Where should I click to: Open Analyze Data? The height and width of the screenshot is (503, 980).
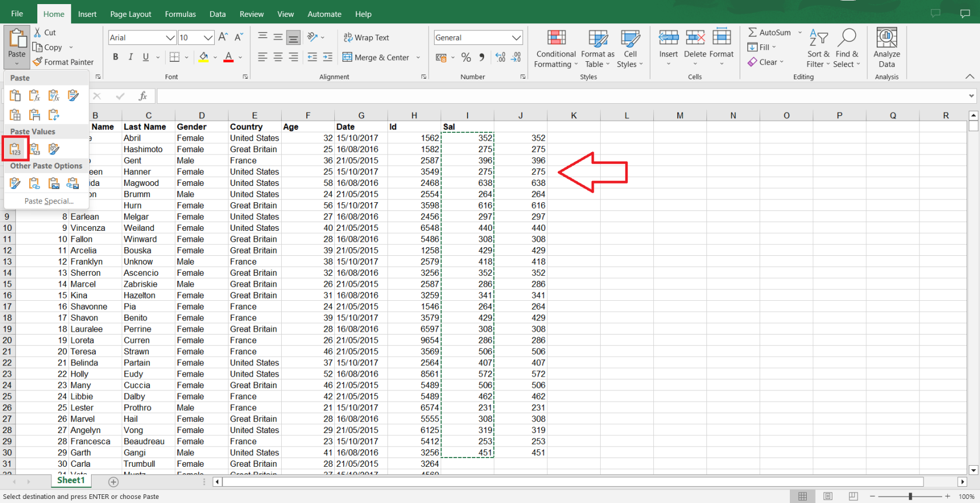[887, 48]
